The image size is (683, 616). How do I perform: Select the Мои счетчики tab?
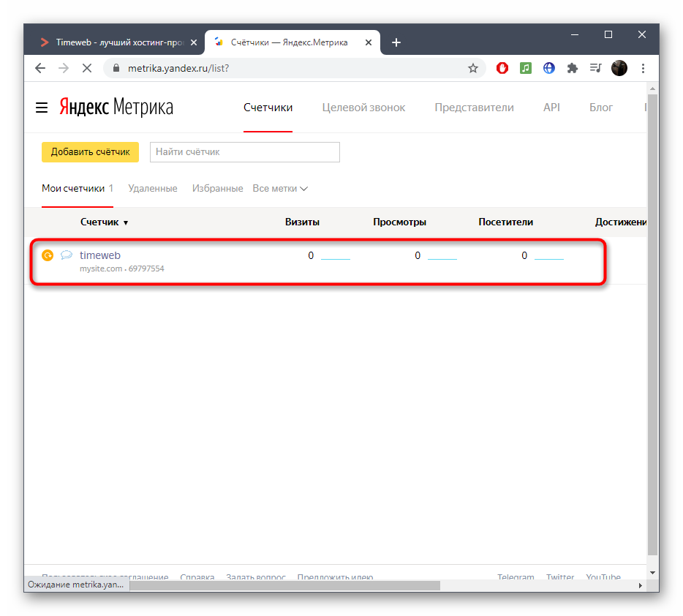pyautogui.click(x=78, y=189)
